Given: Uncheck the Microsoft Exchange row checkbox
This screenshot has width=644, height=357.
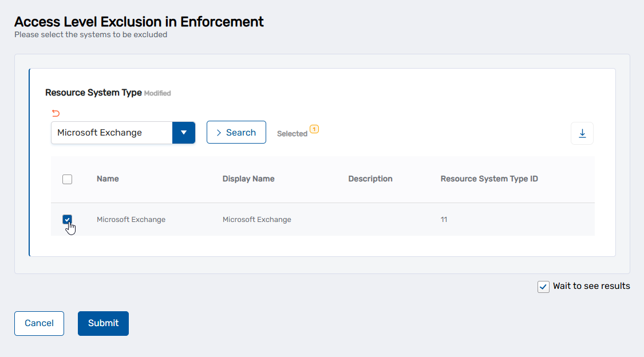Looking at the screenshot, I should [x=67, y=220].
